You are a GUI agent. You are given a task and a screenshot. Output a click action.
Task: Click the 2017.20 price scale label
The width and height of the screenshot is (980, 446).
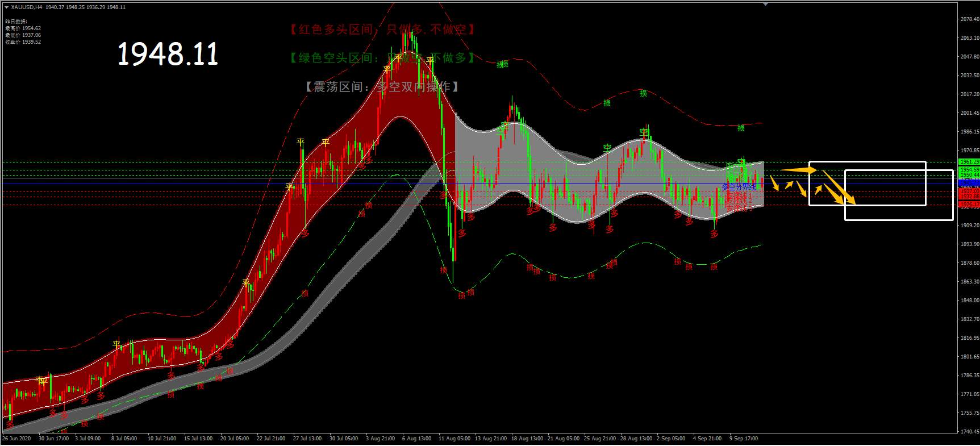click(970, 94)
